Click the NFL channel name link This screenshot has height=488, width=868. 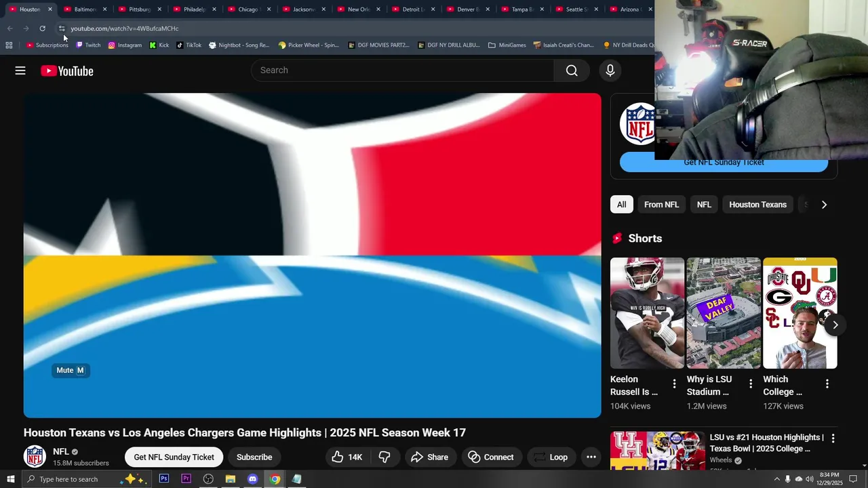pos(61,451)
